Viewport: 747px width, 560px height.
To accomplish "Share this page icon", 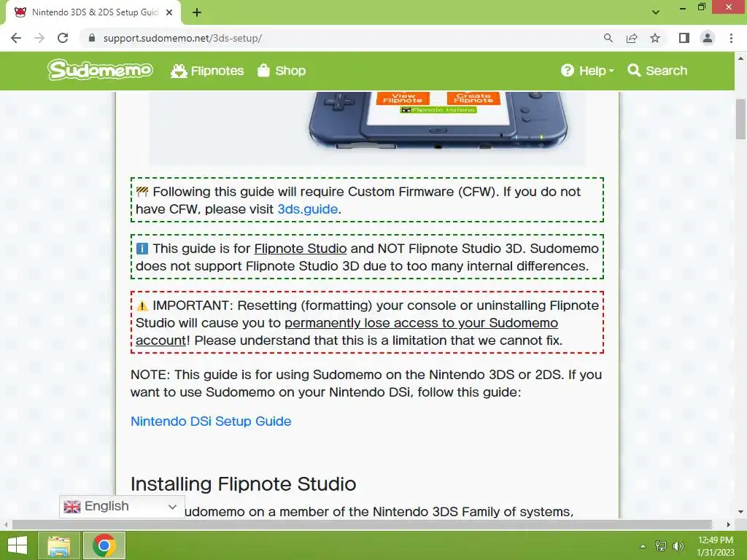I will point(632,38).
